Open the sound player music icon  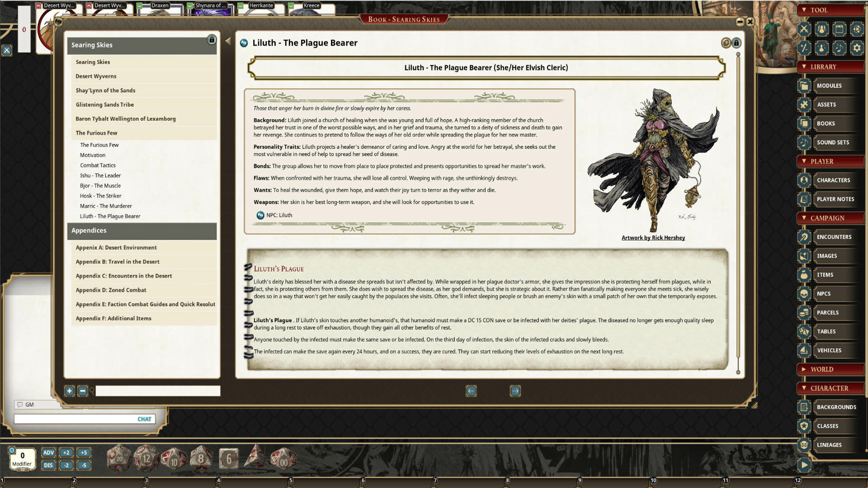pyautogui.click(x=840, y=48)
